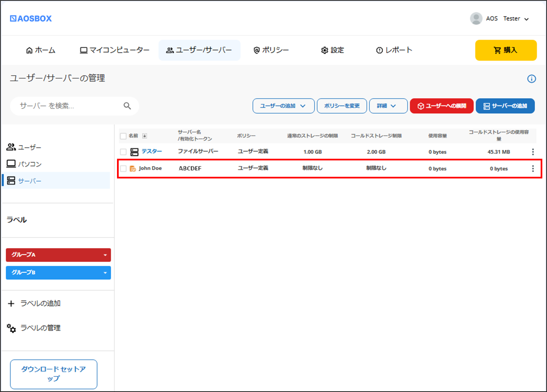Viewport: 547px width, 392px height.
Task: Click the red グループA label
Action: (58, 255)
